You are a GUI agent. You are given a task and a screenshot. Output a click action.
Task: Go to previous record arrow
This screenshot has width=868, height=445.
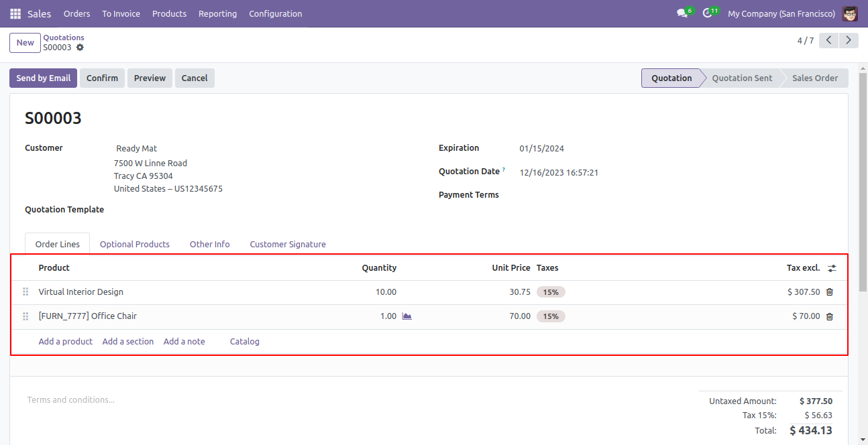[829, 41]
